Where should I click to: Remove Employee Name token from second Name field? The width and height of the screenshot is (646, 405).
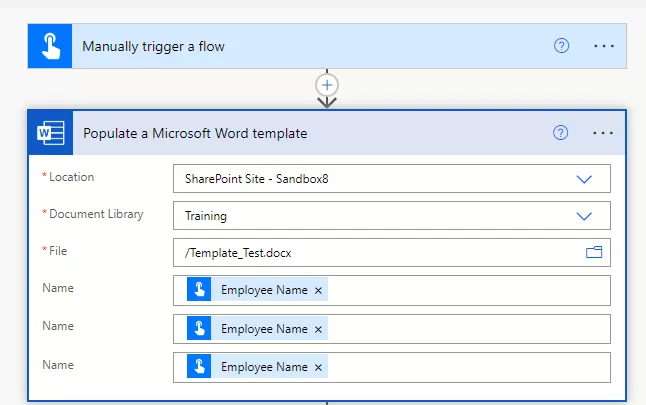319,329
